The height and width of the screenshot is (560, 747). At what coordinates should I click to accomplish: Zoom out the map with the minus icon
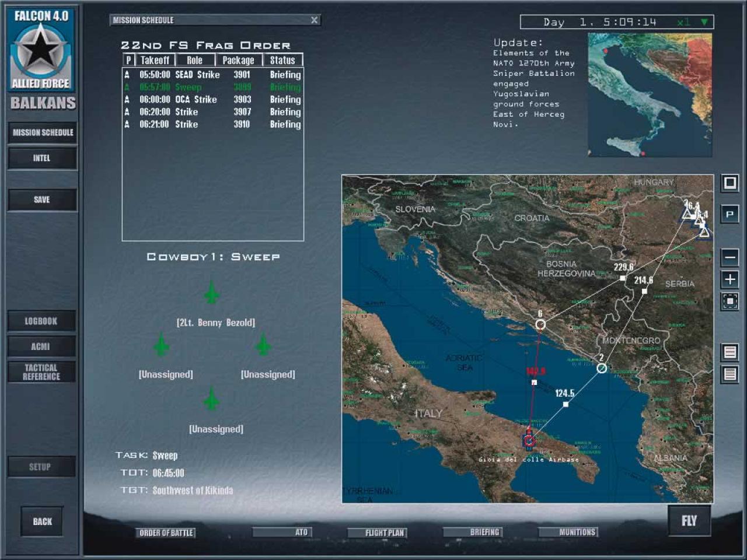729,257
